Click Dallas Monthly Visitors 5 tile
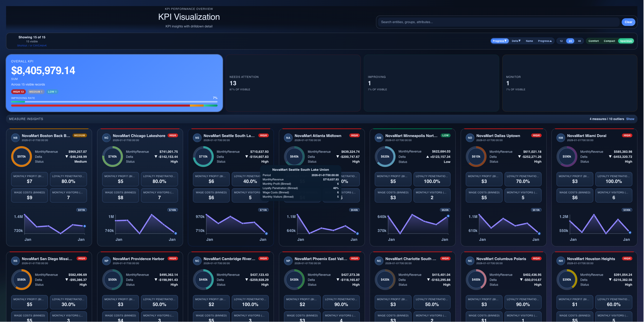The height and width of the screenshot is (322, 644). coord(523,195)
